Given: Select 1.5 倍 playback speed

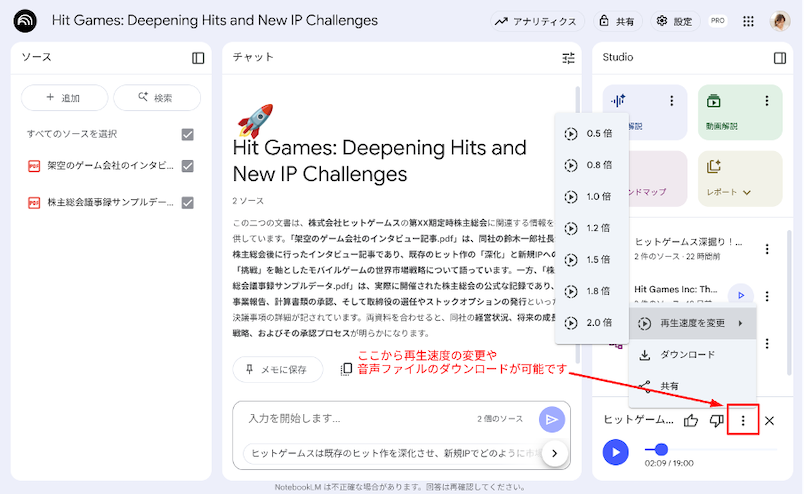Looking at the screenshot, I should [x=592, y=260].
